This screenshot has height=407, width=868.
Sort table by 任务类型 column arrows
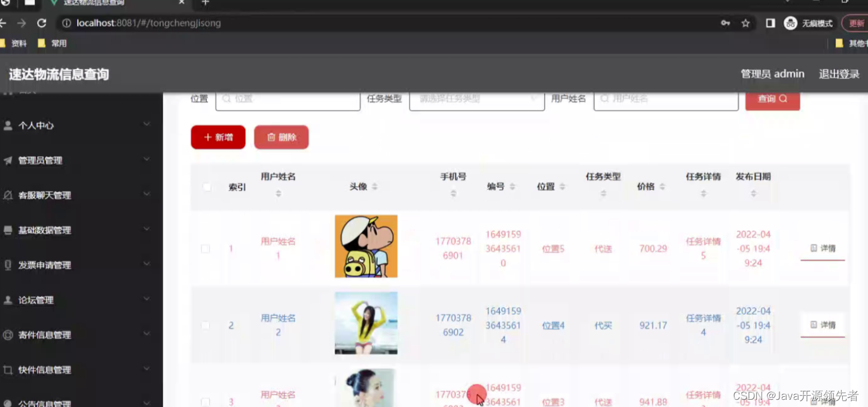(603, 194)
